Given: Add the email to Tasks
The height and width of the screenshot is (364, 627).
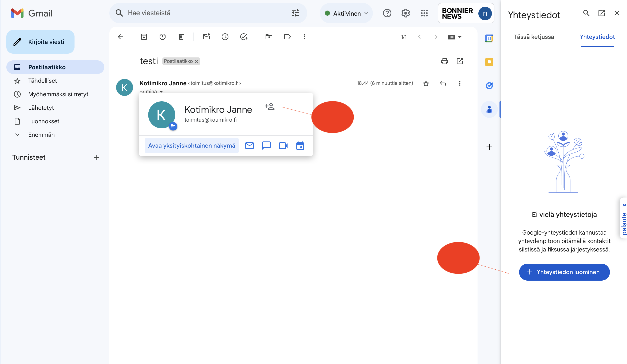Looking at the screenshot, I should pyautogui.click(x=244, y=37).
